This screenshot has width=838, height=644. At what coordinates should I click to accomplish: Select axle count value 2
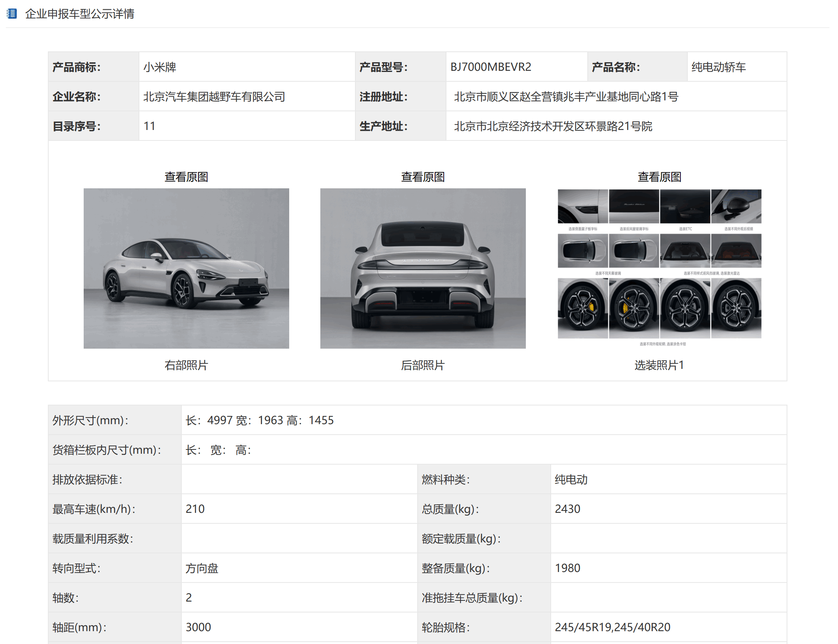point(189,598)
